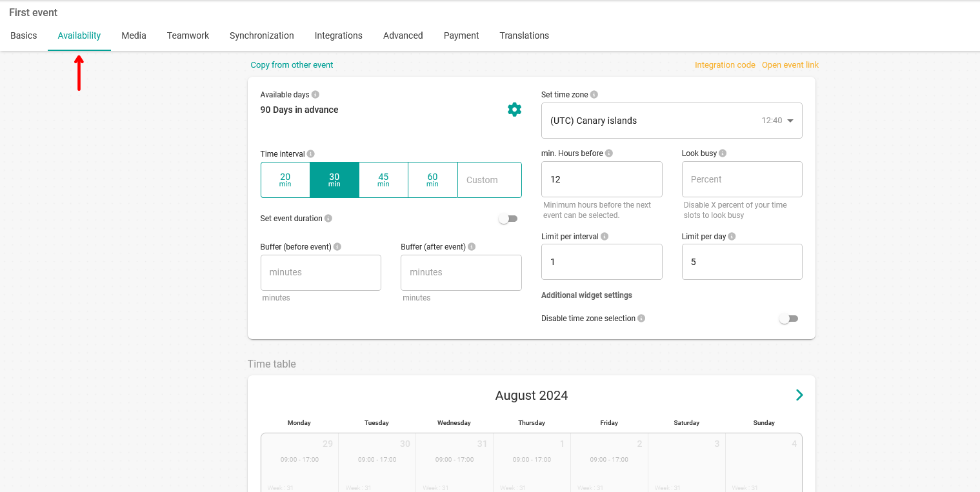980x492 pixels.
Task: Switch to the Synchronization tab
Action: pyautogui.click(x=262, y=35)
